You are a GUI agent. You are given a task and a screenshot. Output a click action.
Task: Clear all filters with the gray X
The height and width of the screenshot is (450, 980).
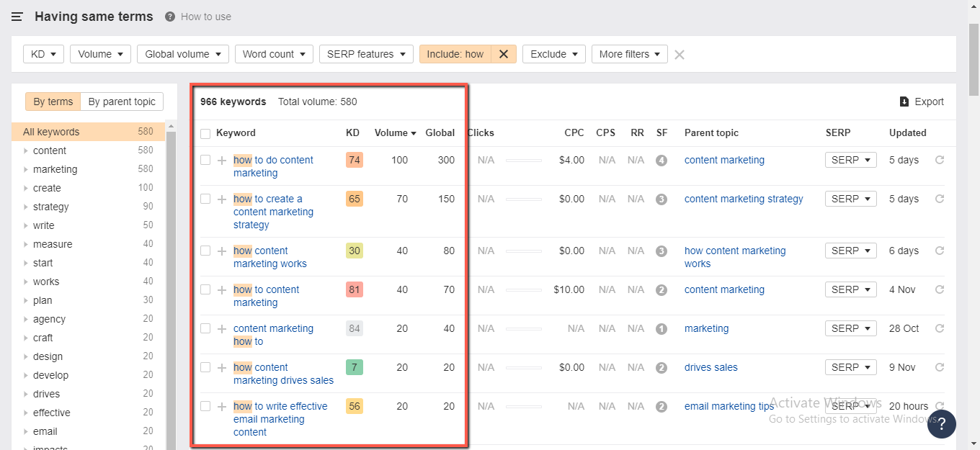coord(679,55)
